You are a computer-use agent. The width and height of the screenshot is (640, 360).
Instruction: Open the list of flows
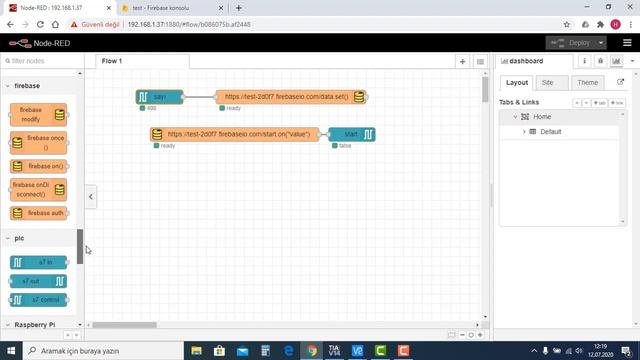[480, 62]
